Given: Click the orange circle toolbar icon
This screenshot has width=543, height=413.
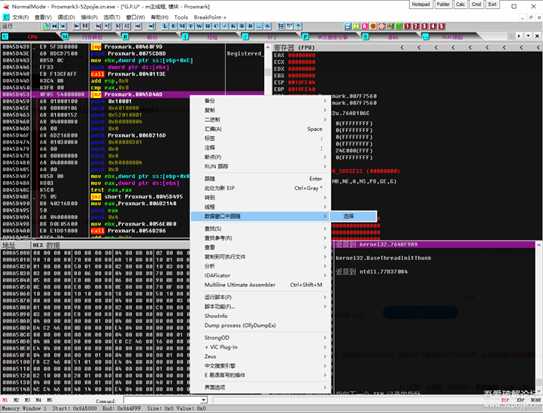Looking at the screenshot, I should point(373,26).
